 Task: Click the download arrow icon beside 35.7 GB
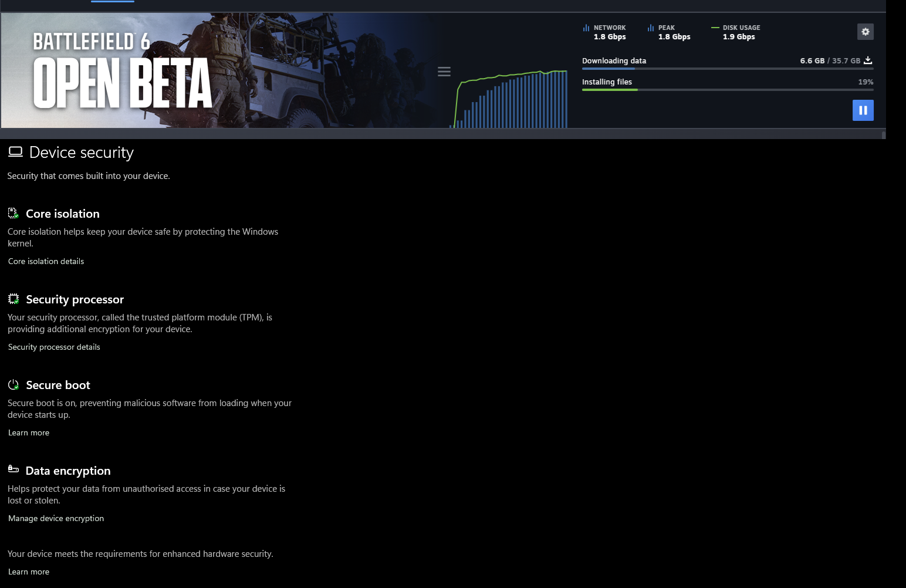[868, 60]
